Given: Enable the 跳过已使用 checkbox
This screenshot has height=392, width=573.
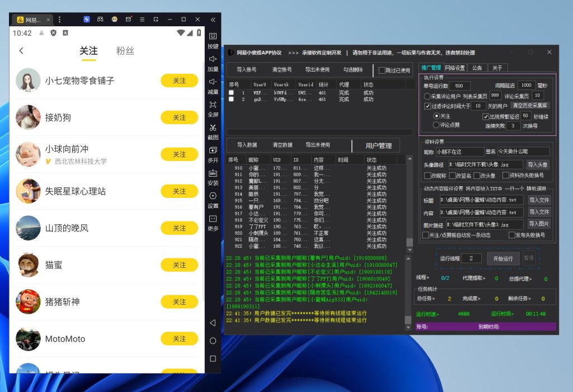Looking at the screenshot, I should point(383,70).
